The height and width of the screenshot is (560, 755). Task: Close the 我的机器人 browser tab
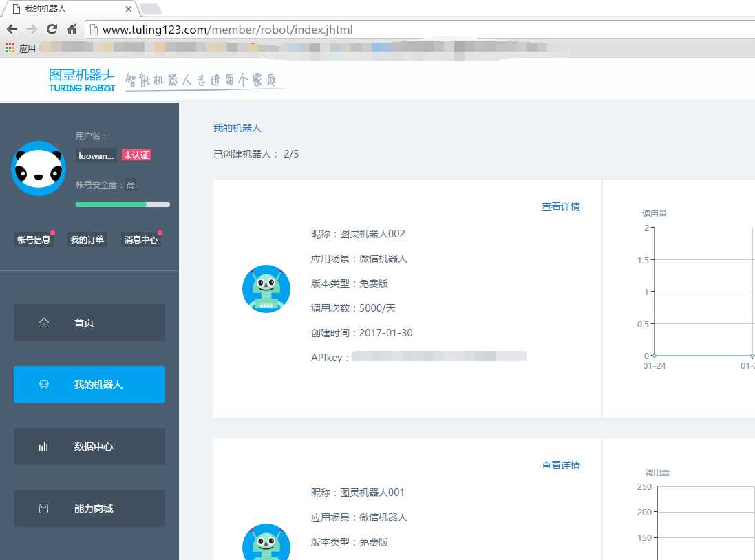coord(129,9)
